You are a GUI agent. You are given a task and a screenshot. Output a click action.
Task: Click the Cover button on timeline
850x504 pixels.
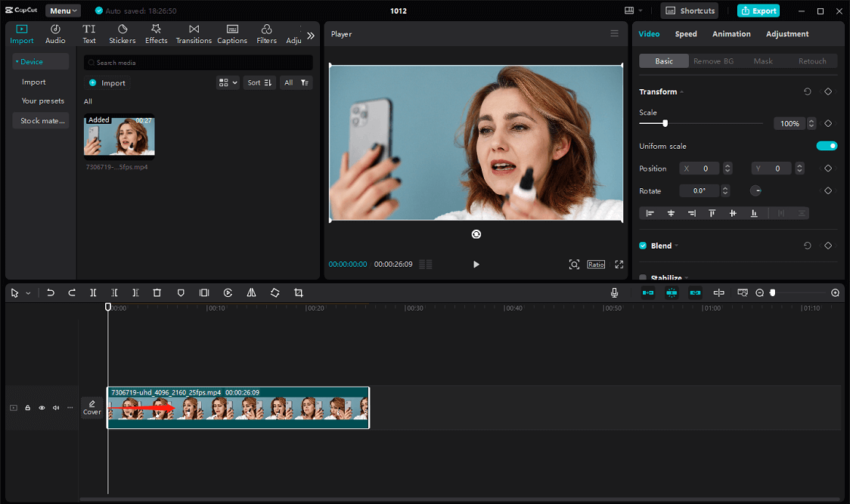[x=92, y=407]
